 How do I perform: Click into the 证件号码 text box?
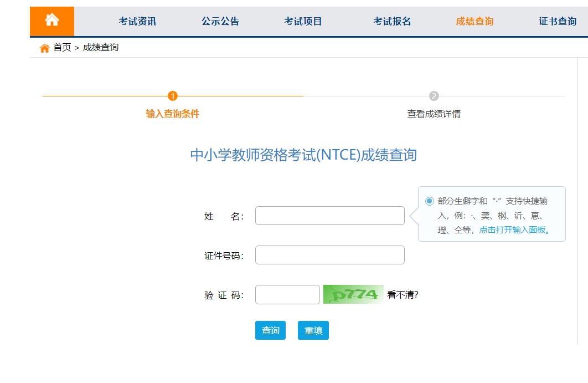pyautogui.click(x=330, y=255)
